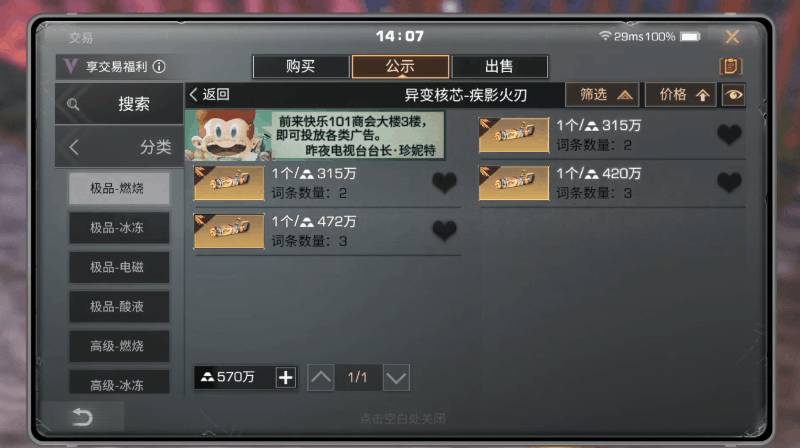Switch to the 购买 tab
Viewport: 800px width, 448px height.
[301, 66]
